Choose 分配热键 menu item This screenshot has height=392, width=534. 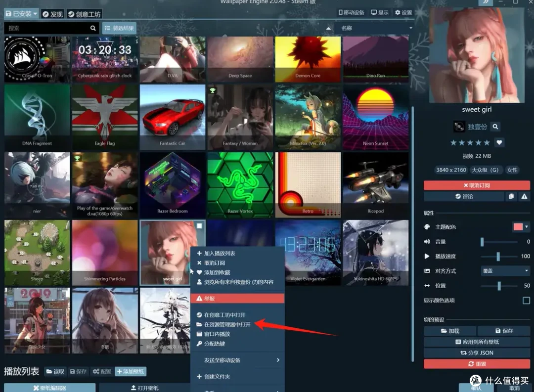237,344
